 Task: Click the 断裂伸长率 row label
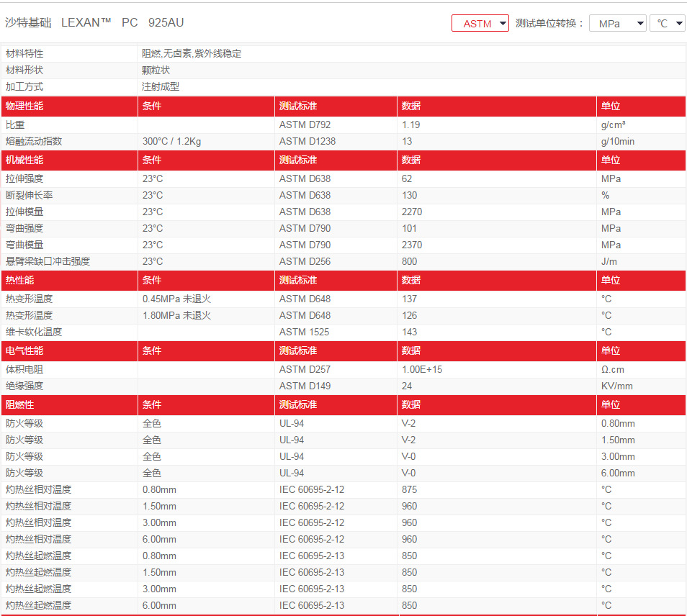(30, 195)
